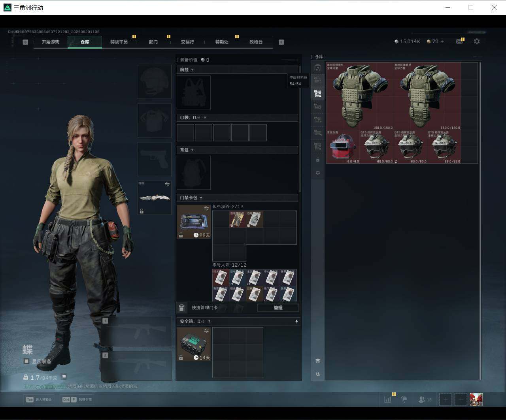The image size is (506, 420).
Task: Select the gold keycard in 长弓溪谷
Action: coord(238,219)
